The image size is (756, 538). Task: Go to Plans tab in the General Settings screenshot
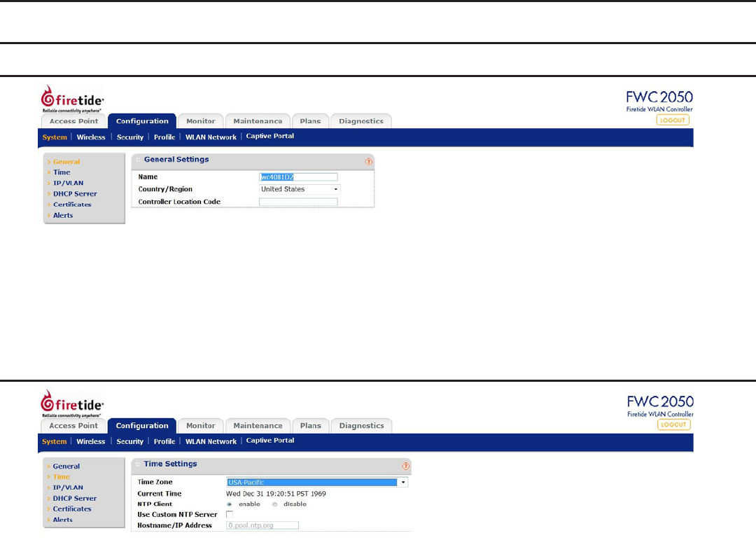pyautogui.click(x=311, y=121)
